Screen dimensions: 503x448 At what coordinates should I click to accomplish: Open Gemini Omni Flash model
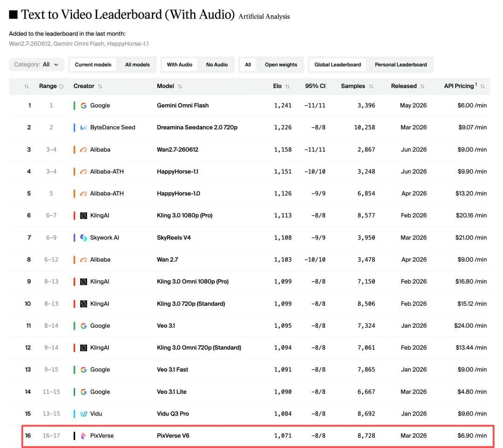pos(183,106)
